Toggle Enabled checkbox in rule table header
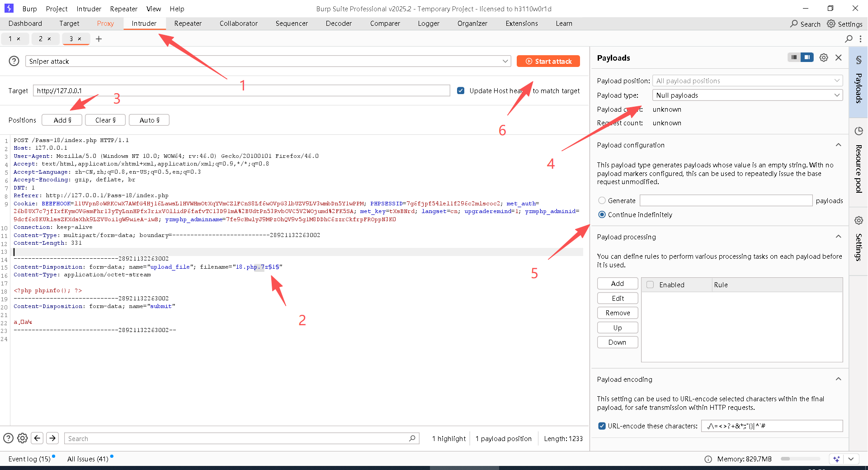Image resolution: width=868 pixels, height=470 pixels. coord(650,285)
